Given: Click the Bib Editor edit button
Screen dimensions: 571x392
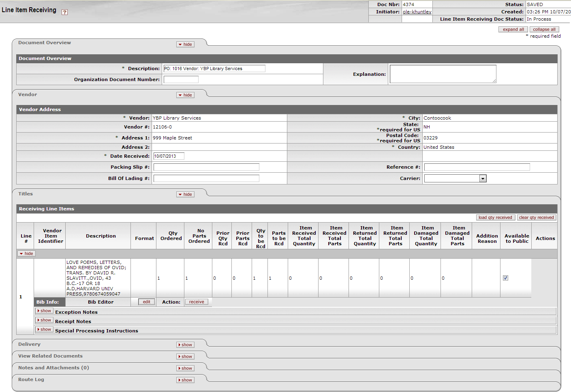Looking at the screenshot, I should (146, 302).
